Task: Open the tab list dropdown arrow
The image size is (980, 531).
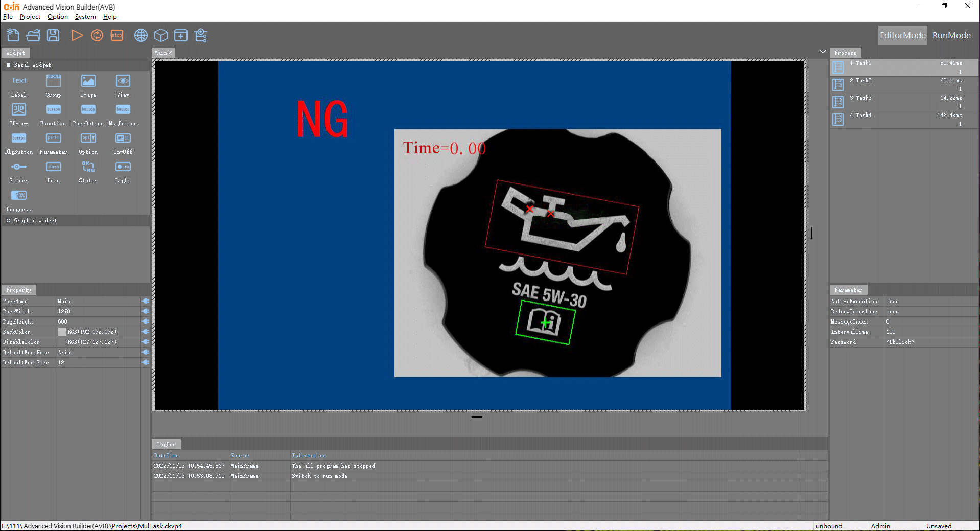Action: pyautogui.click(x=823, y=52)
